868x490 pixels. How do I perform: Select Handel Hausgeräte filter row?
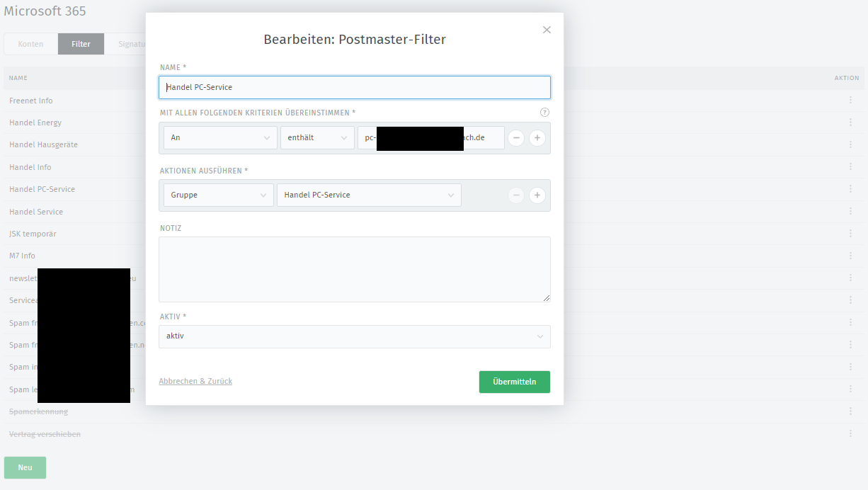43,144
